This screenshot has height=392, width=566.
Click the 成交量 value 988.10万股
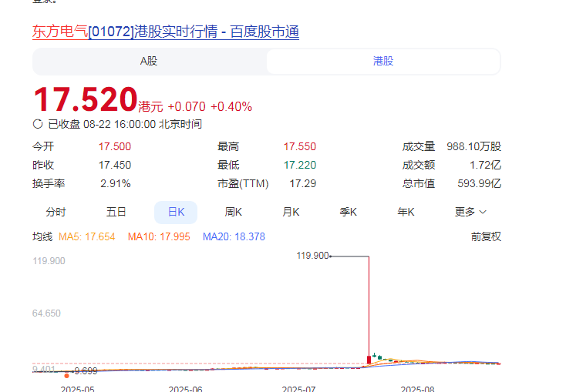tap(474, 147)
